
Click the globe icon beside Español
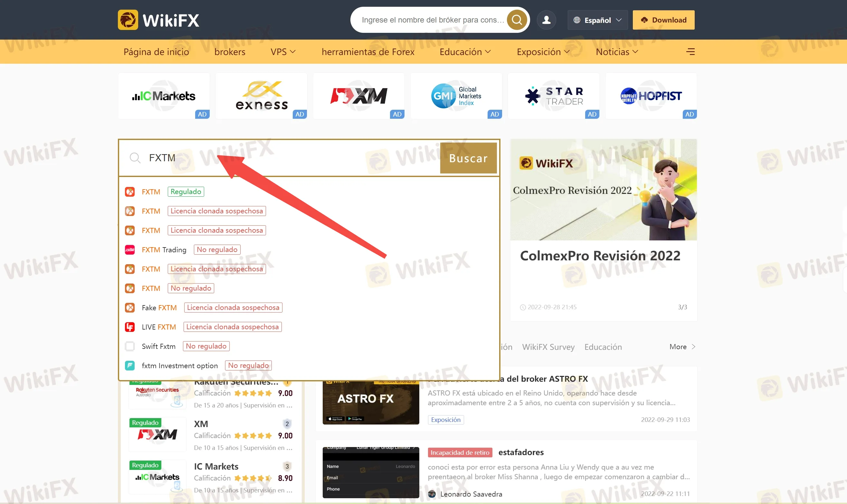coord(576,20)
